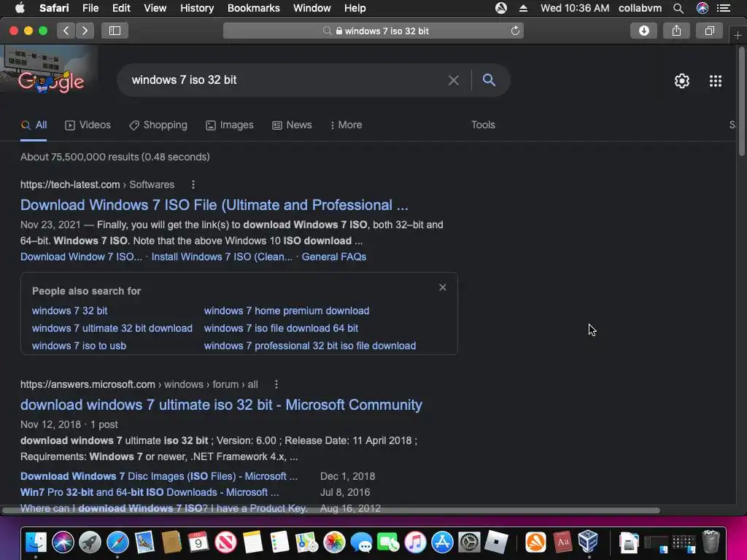Launch Siri from the Dock
The image size is (747, 560).
pos(63,542)
